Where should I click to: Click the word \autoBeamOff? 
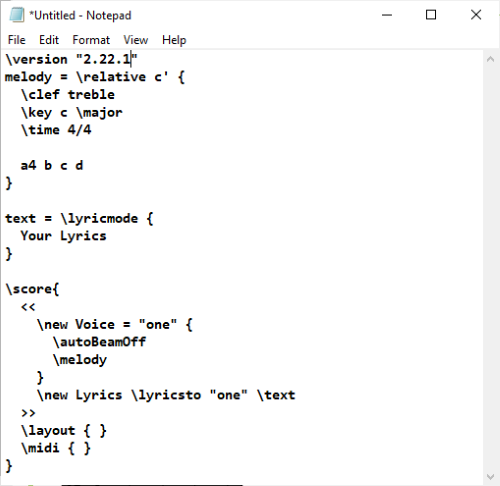[99, 342]
